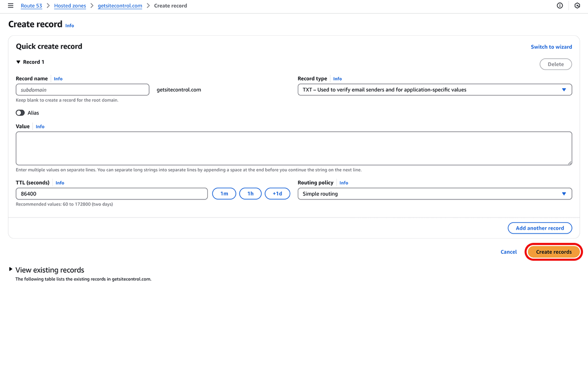Click the hexagon settings icon top right
Image resolution: width=588 pixels, height=391 pixels.
coord(577,6)
